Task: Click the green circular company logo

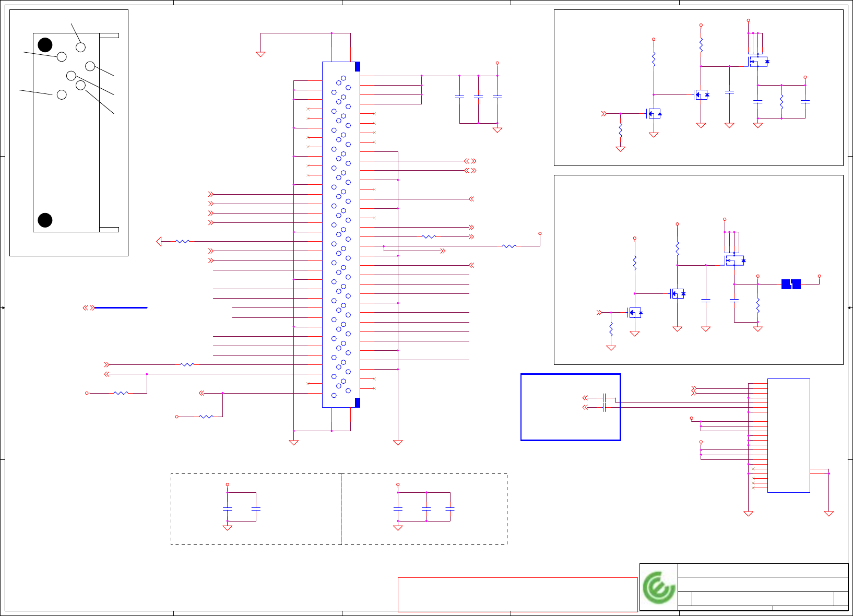Action: click(659, 588)
